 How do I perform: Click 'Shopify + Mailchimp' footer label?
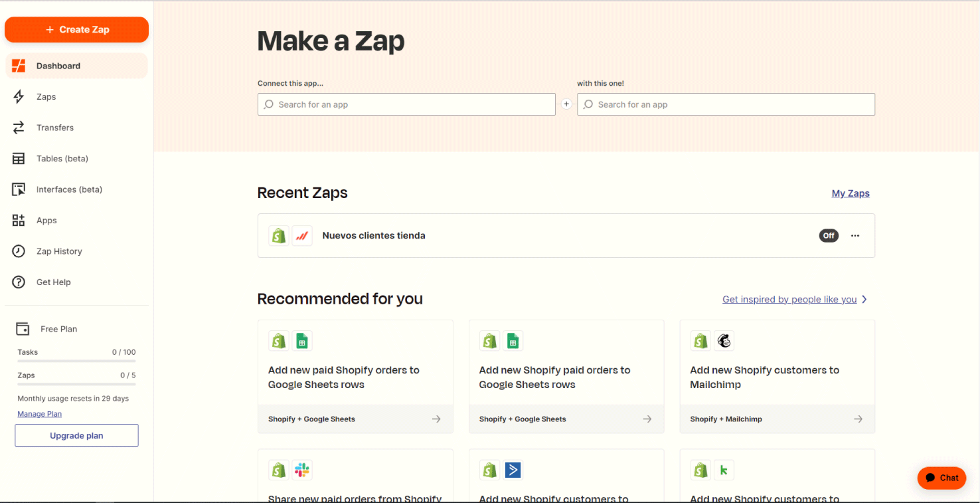(726, 419)
